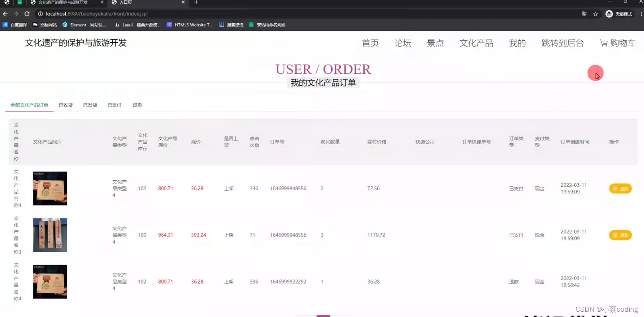The image size is (644, 317).
Task: Click the 订单号 column header
Action: point(277,142)
